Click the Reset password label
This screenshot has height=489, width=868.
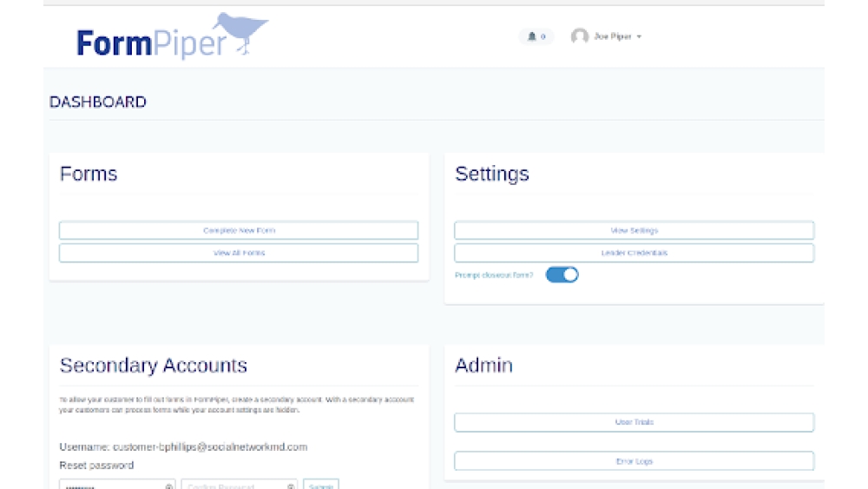(x=96, y=466)
